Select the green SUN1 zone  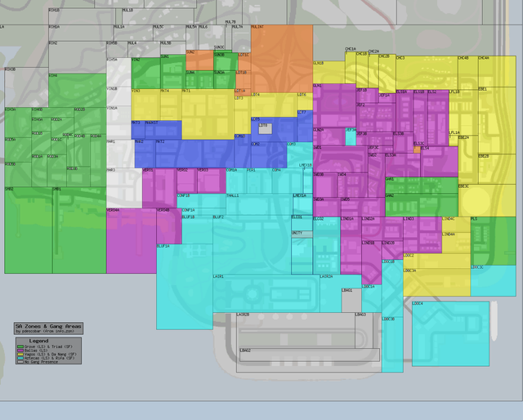(173, 72)
